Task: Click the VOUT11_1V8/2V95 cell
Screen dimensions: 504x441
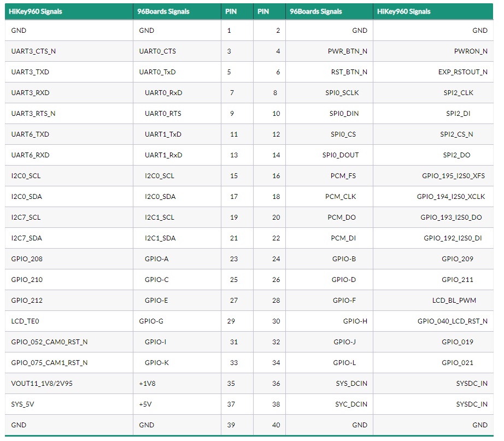Action: pyautogui.click(x=69, y=384)
